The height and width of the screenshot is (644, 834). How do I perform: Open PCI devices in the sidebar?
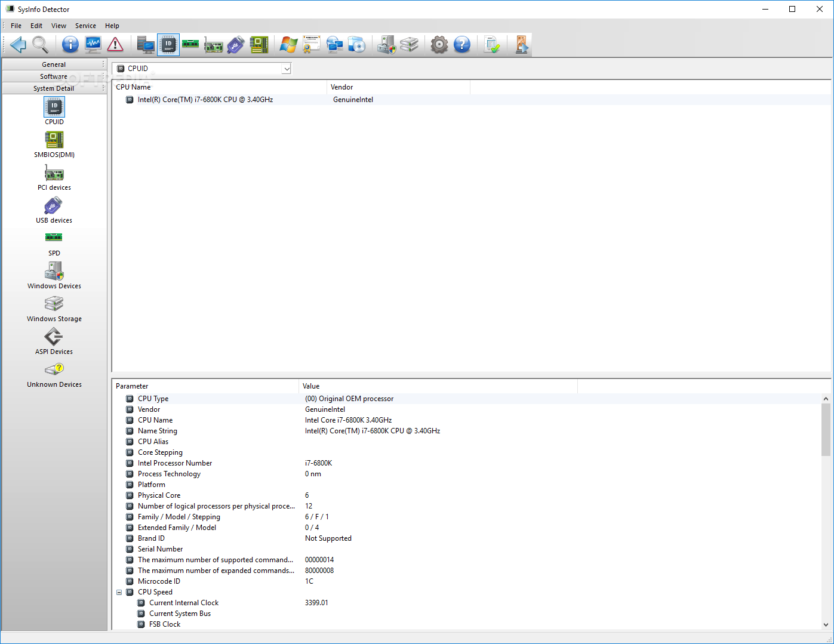(54, 177)
